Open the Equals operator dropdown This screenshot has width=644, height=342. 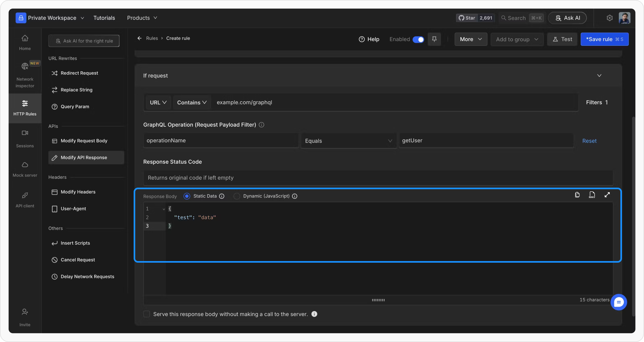pos(348,141)
